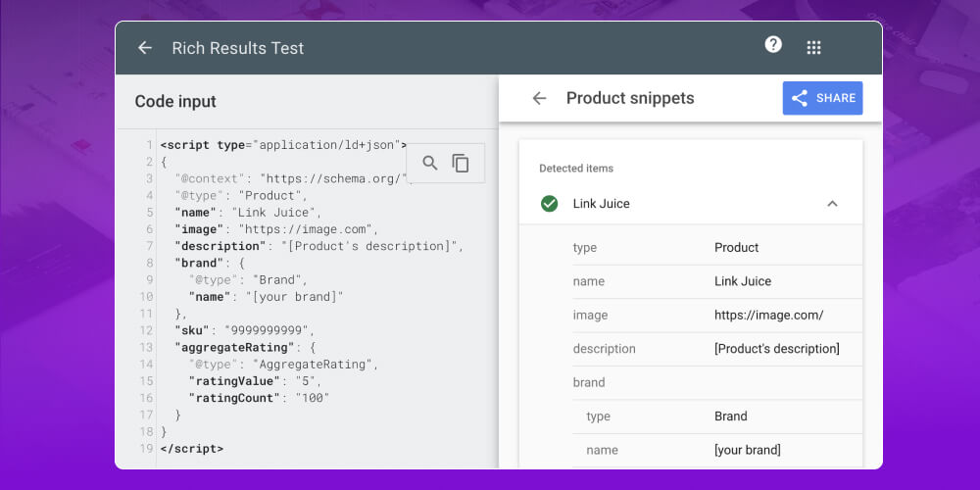Click the back arrow beside Rich Results Test
This screenshot has width=980, height=490.
point(145,48)
